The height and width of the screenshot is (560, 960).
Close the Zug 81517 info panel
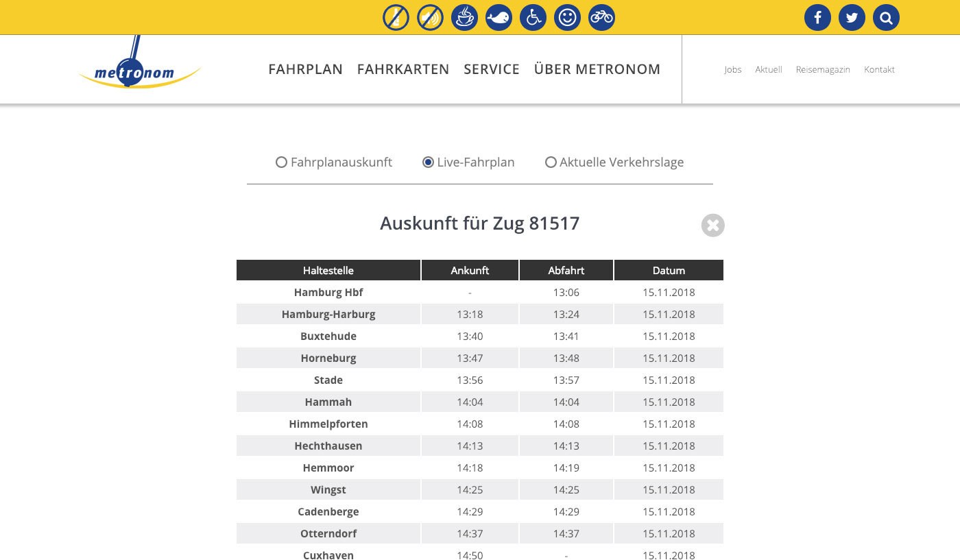tap(713, 226)
